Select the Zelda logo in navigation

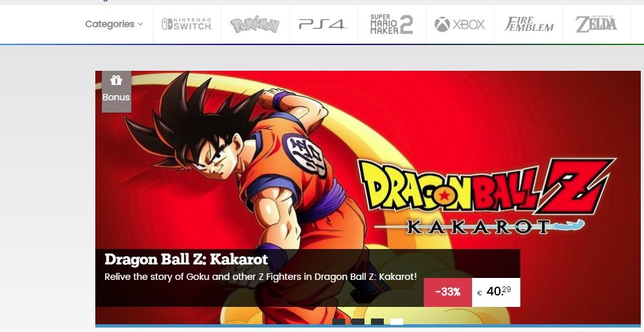pos(596,24)
